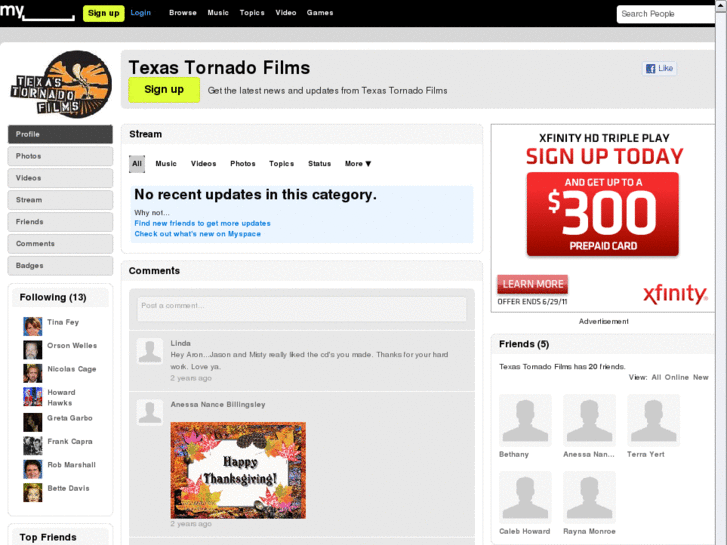Open the Profile sidebar section
Image resolution: width=727 pixels, height=545 pixels.
coord(60,134)
